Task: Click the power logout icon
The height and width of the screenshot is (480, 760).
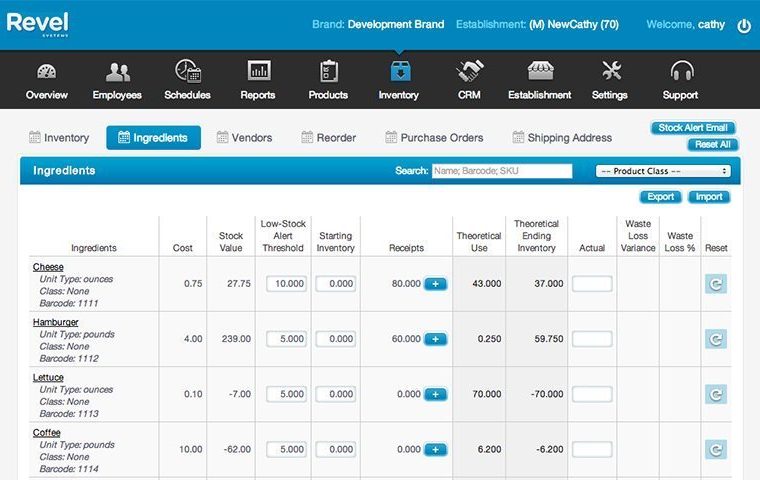Action: tap(744, 26)
